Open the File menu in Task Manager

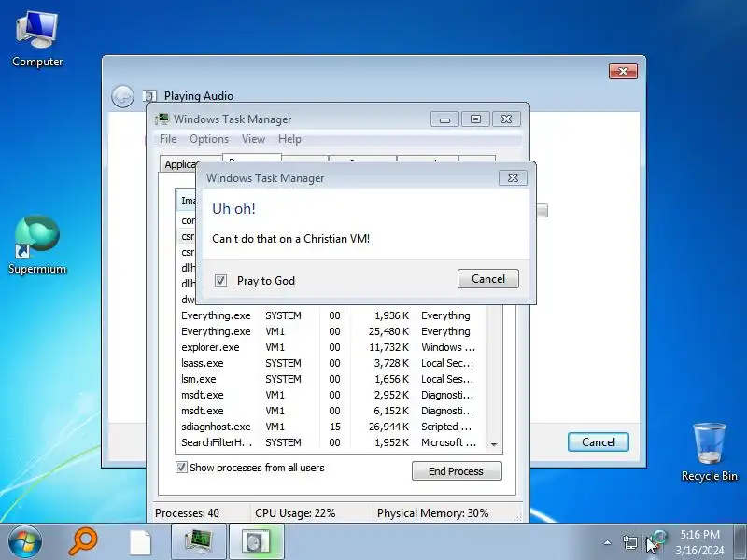pyautogui.click(x=168, y=139)
